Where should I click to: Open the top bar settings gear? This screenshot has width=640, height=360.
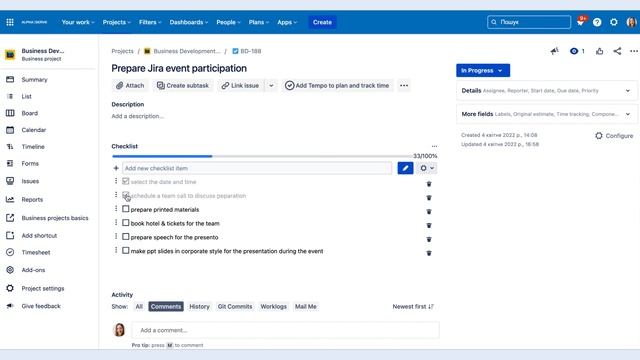(x=613, y=22)
